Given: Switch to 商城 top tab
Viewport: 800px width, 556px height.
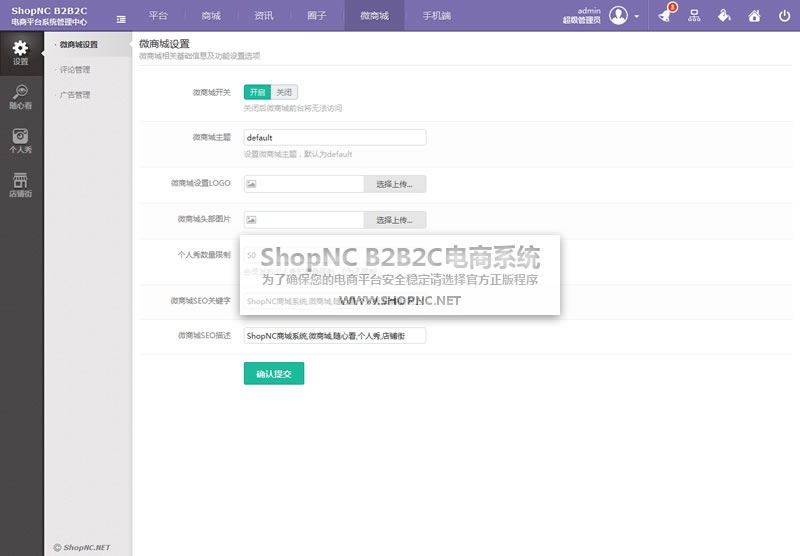Looking at the screenshot, I should click(x=211, y=16).
